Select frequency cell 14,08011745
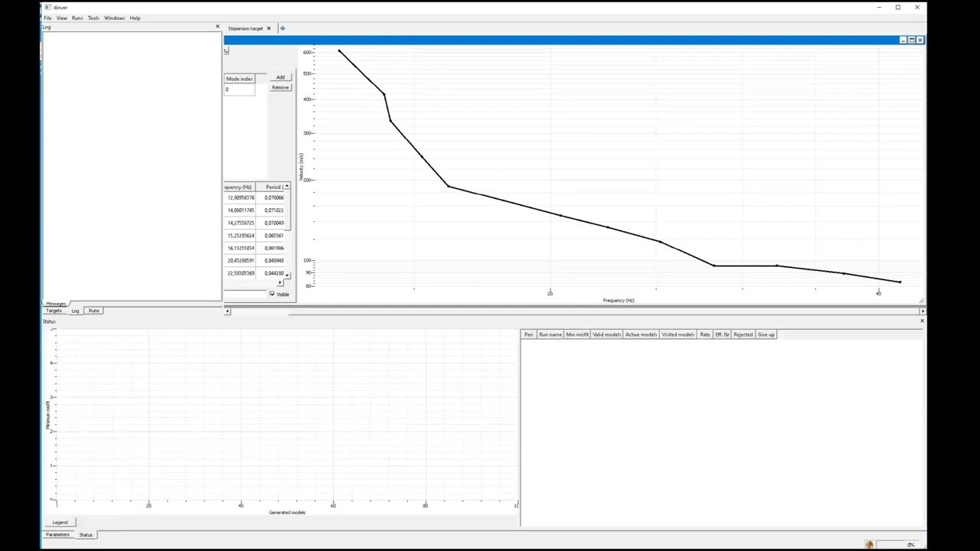The height and width of the screenshot is (551, 980). tap(240, 210)
